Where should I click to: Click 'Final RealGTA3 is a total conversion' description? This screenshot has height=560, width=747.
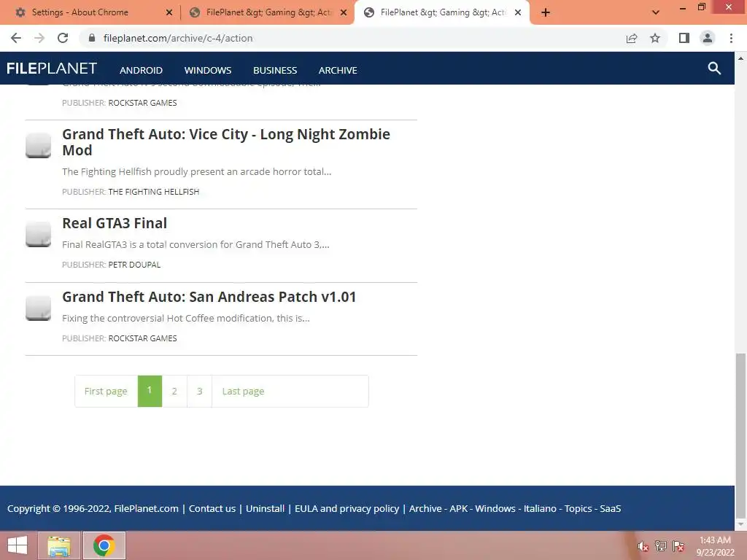[196, 245]
